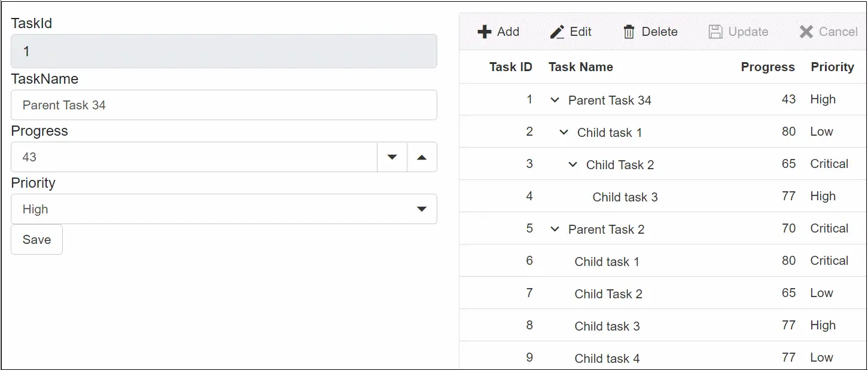Click the Progress decrement arrow
This screenshot has height=370, width=868.
392,157
